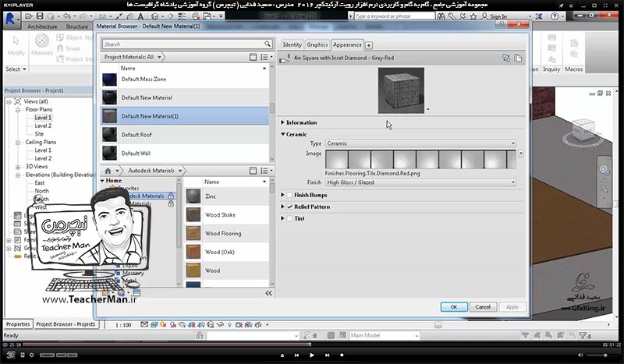
Task: Click the selection filter funnel icon in status bar
Action: [582, 335]
